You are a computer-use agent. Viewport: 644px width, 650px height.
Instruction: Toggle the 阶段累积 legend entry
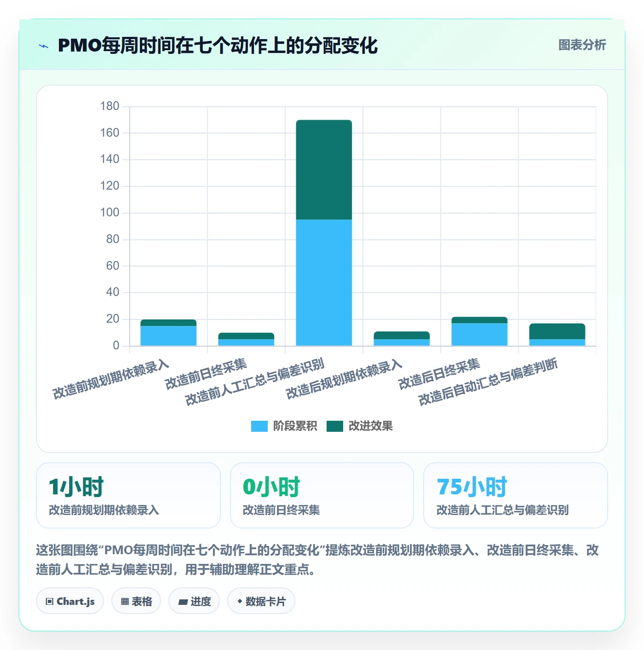pyautogui.click(x=284, y=426)
